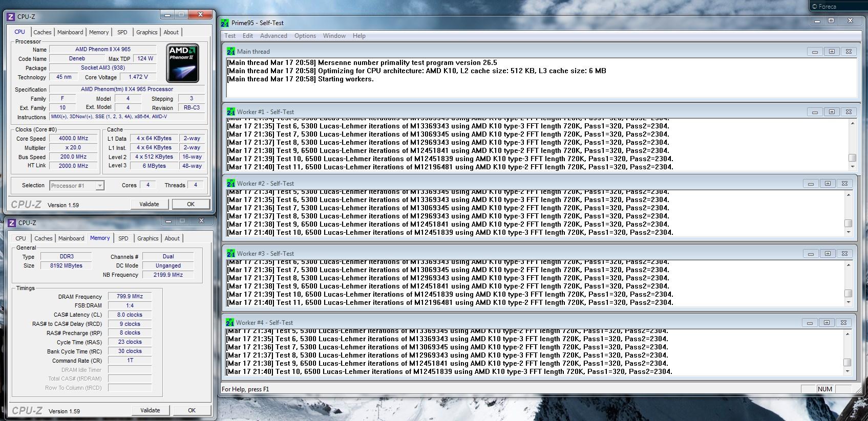Minimize the Worker #1 child window

pos(815,112)
